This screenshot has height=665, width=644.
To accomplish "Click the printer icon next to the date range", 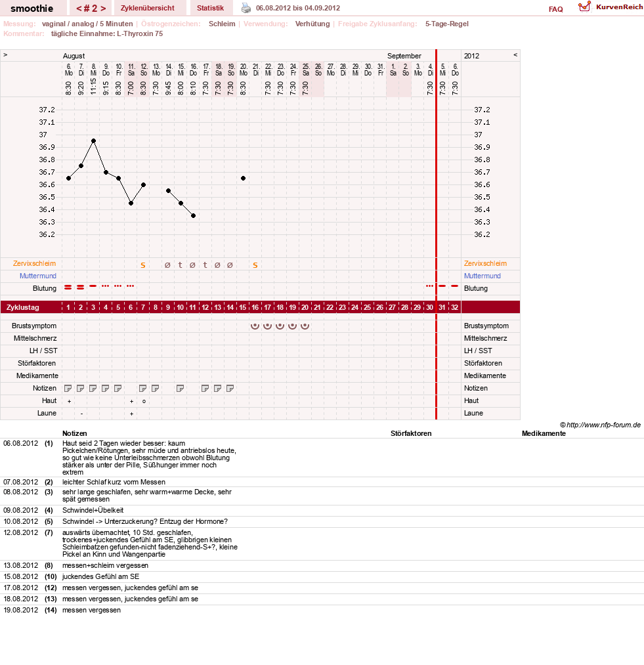I will click(x=246, y=8).
